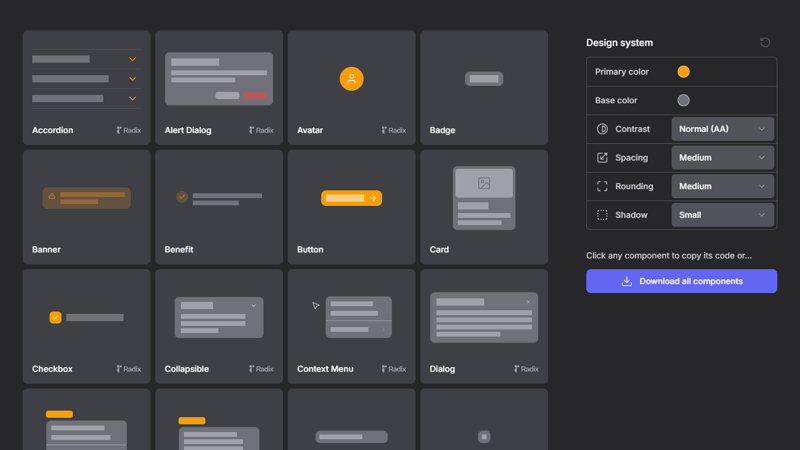The image size is (800, 450).
Task: Open the Spacing Medium dropdown
Action: pos(723,158)
